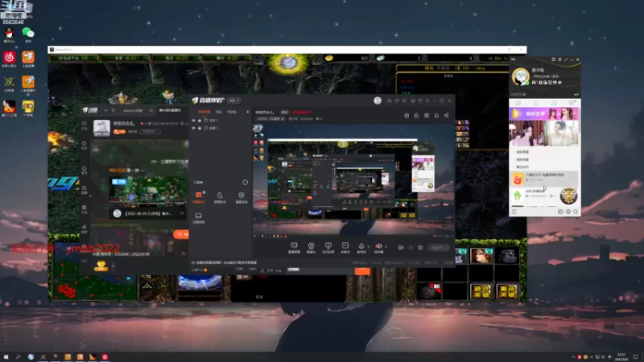Image resolution: width=644 pixels, height=362 pixels.
Task: Add screen capture source in stream app
Action: click(294, 248)
